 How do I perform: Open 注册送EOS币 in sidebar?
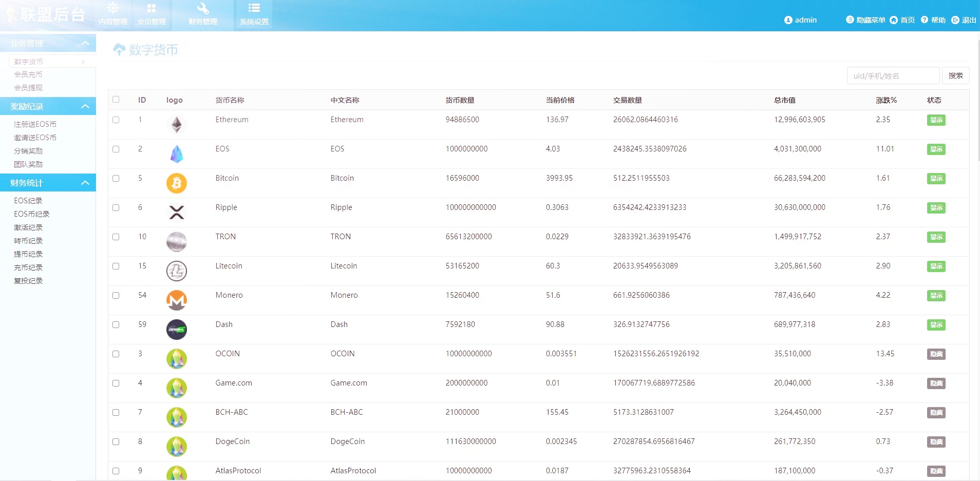(x=35, y=124)
